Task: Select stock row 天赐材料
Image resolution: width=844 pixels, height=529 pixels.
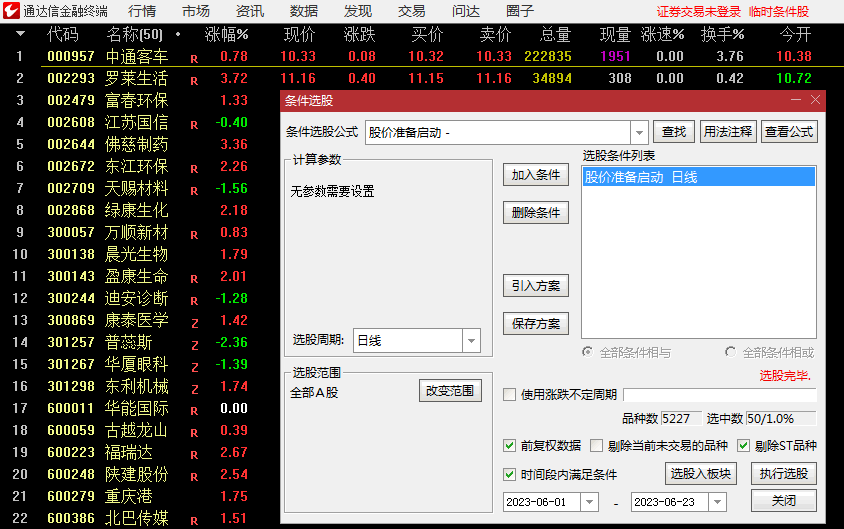Action: pos(136,188)
